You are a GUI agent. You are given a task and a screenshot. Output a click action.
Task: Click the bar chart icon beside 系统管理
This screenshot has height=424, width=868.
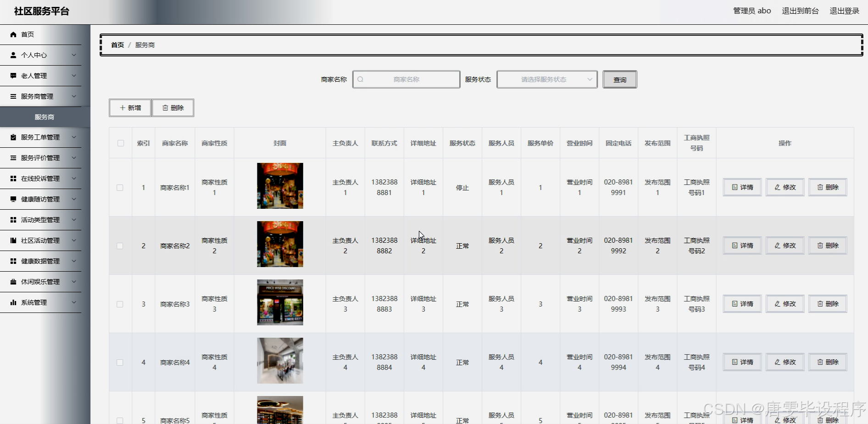coord(13,302)
